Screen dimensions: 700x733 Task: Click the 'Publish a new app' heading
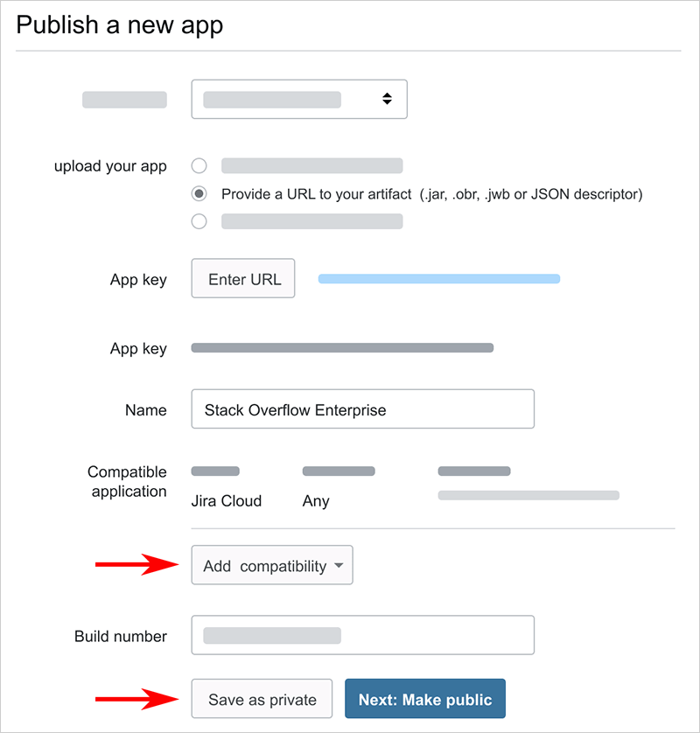click(120, 24)
